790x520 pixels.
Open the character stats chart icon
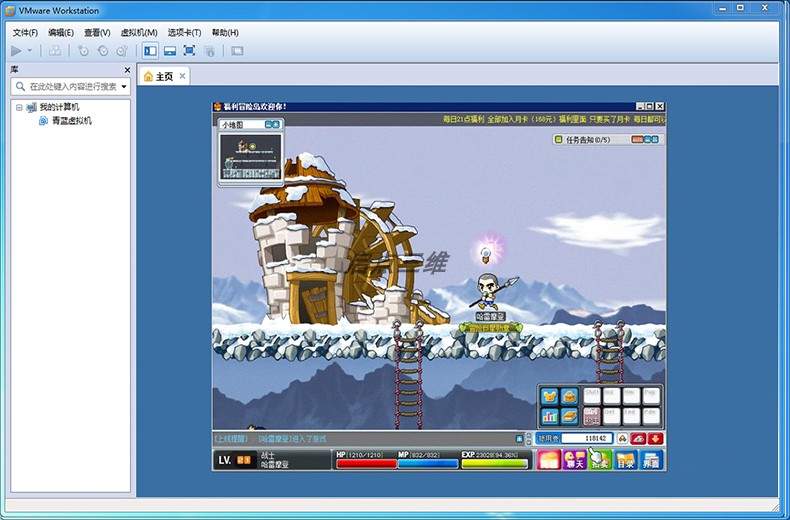pyautogui.click(x=549, y=416)
